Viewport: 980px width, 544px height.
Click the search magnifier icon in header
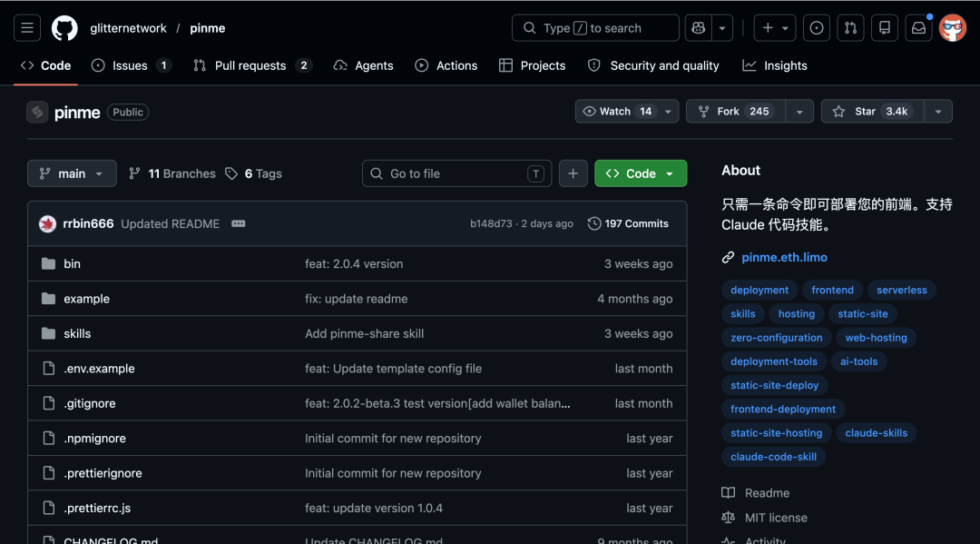(x=529, y=28)
